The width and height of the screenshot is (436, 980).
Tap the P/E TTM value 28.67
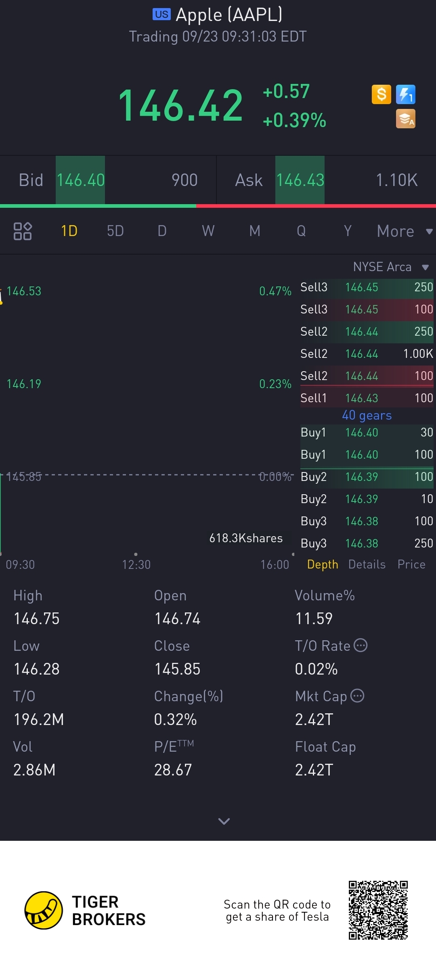click(173, 770)
